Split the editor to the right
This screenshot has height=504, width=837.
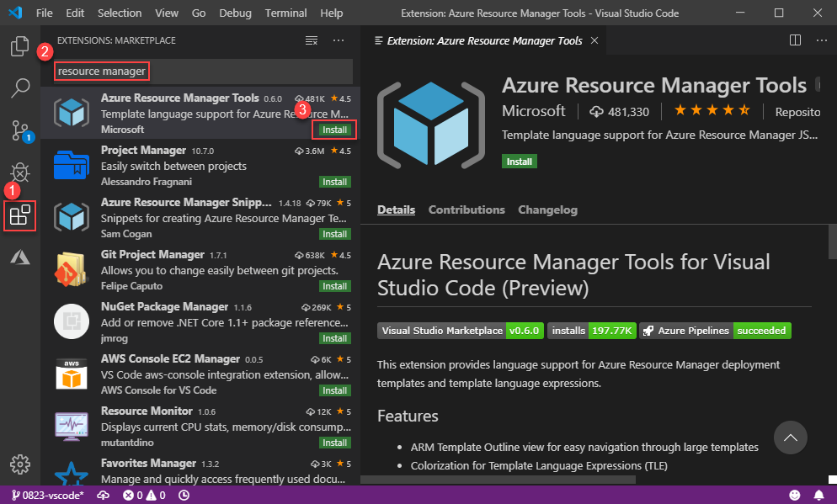[796, 40]
